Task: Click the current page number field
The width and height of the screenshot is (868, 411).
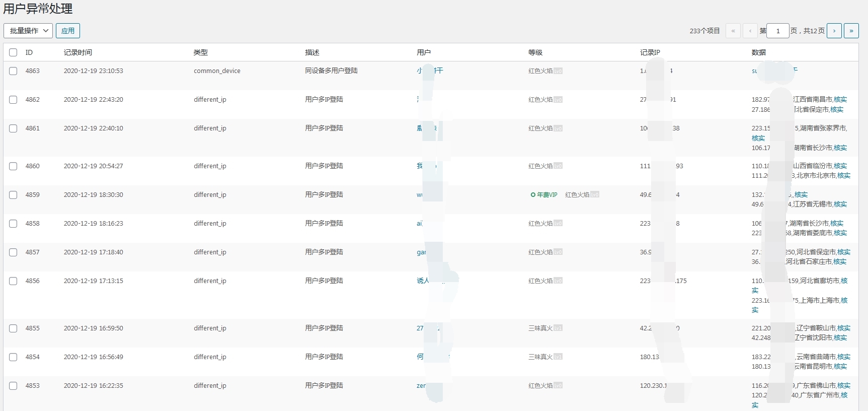Action: (777, 31)
